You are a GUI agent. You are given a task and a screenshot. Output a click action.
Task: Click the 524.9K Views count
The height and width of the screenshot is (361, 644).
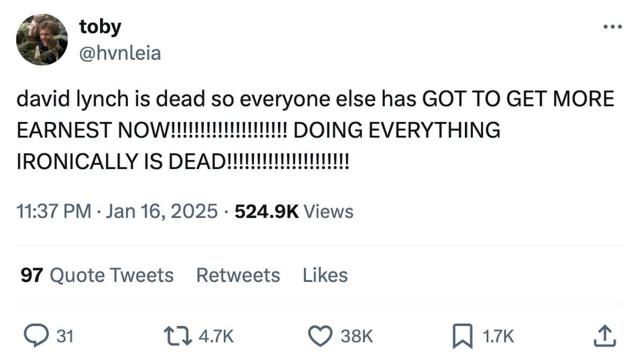[x=294, y=211]
